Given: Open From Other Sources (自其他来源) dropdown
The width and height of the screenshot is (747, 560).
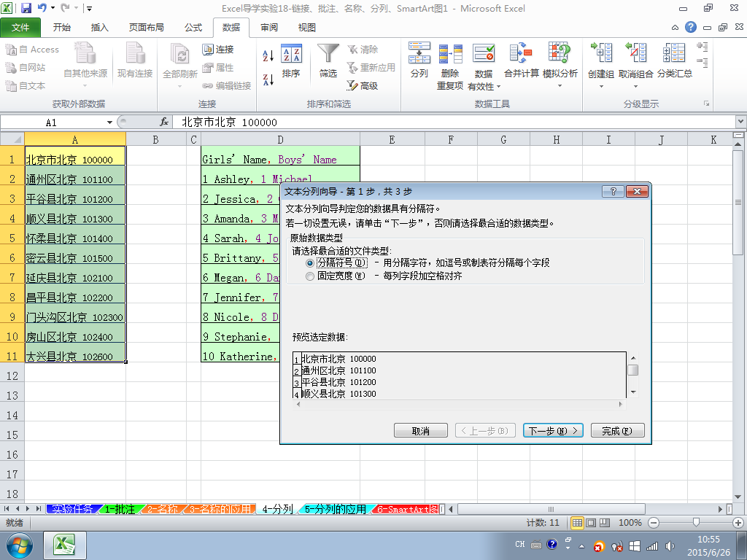Looking at the screenshot, I should point(86,65).
